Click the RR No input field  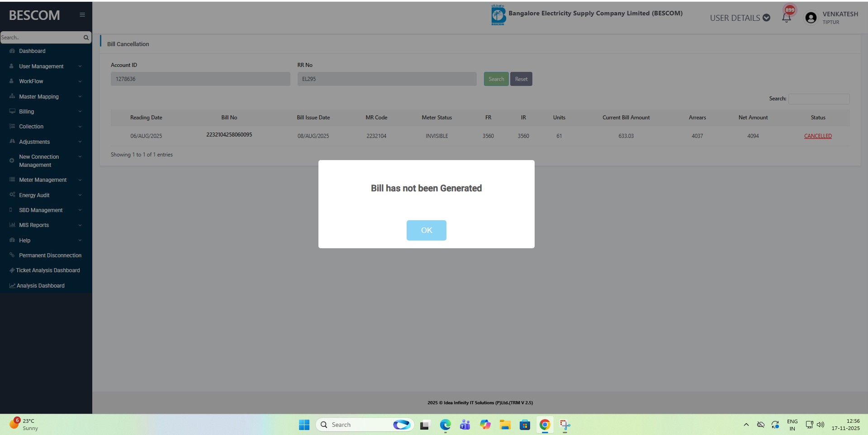[387, 79]
